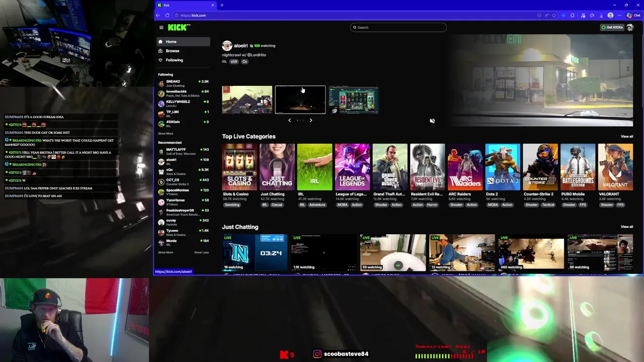Open Copilot Chat button
The image size is (644, 362).
(633, 16)
